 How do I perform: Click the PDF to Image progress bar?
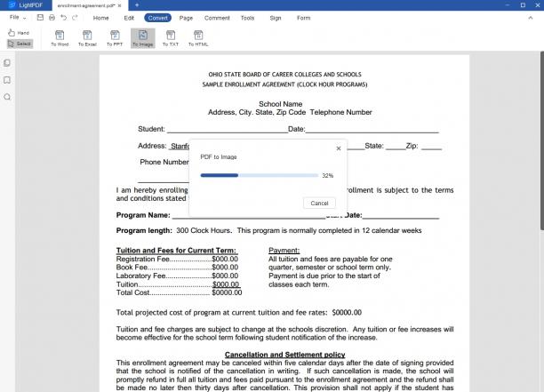click(x=260, y=175)
